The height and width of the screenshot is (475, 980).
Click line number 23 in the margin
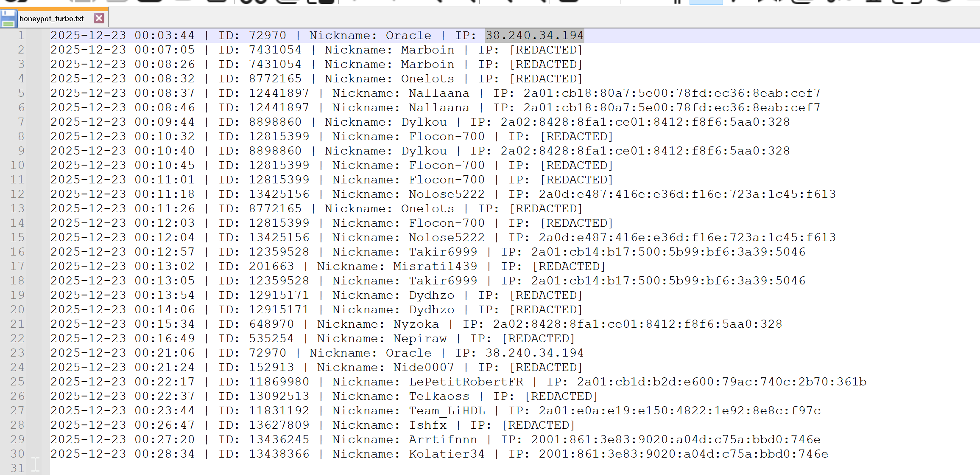click(18, 353)
